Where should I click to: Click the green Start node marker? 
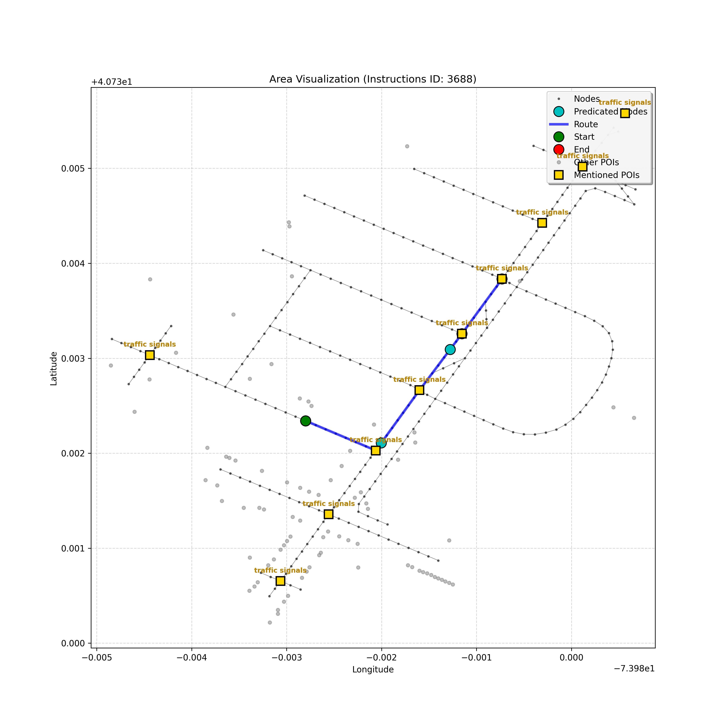306,421
